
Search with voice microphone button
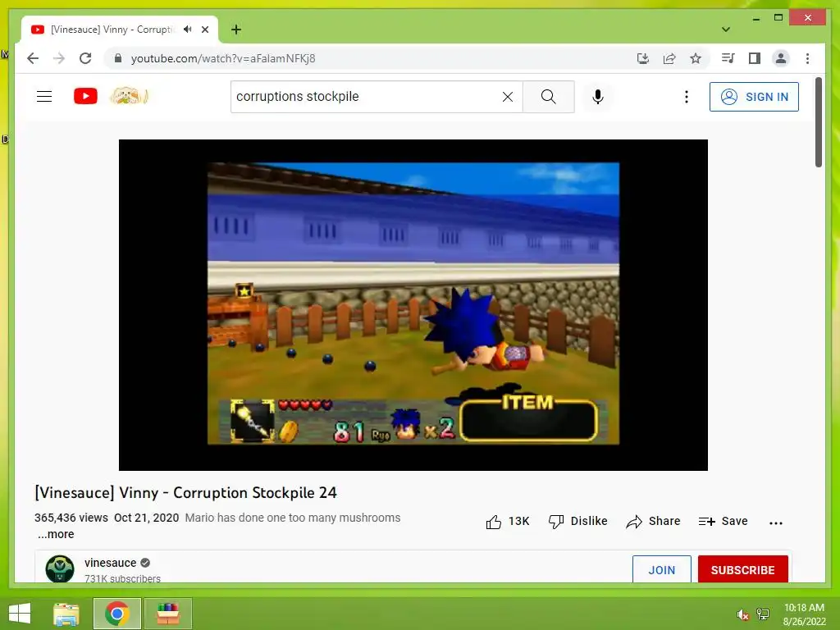click(598, 97)
